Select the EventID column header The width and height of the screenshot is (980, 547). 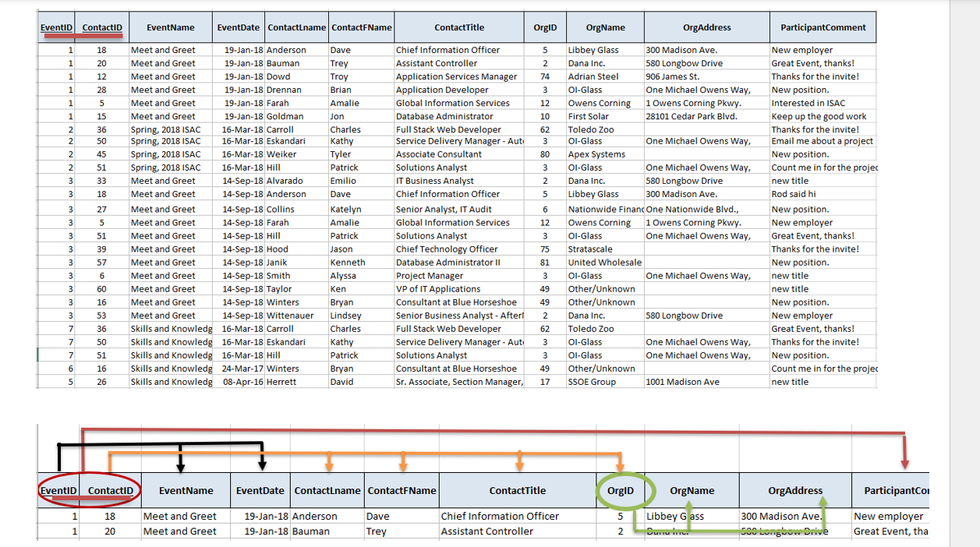pos(55,26)
